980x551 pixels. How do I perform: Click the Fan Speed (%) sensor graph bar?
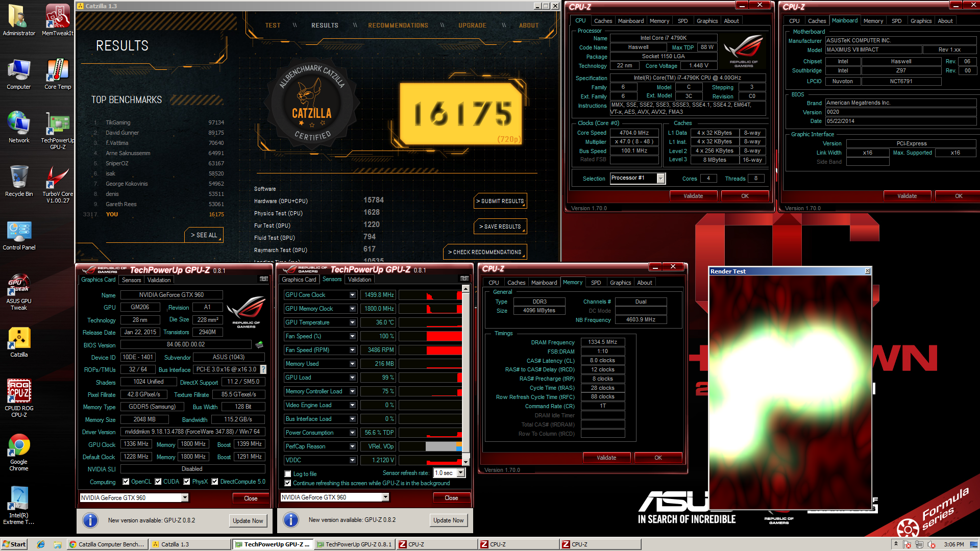tap(430, 336)
